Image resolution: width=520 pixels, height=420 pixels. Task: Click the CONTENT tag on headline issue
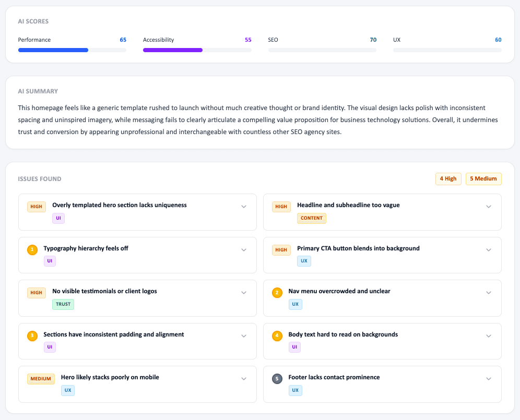click(312, 219)
